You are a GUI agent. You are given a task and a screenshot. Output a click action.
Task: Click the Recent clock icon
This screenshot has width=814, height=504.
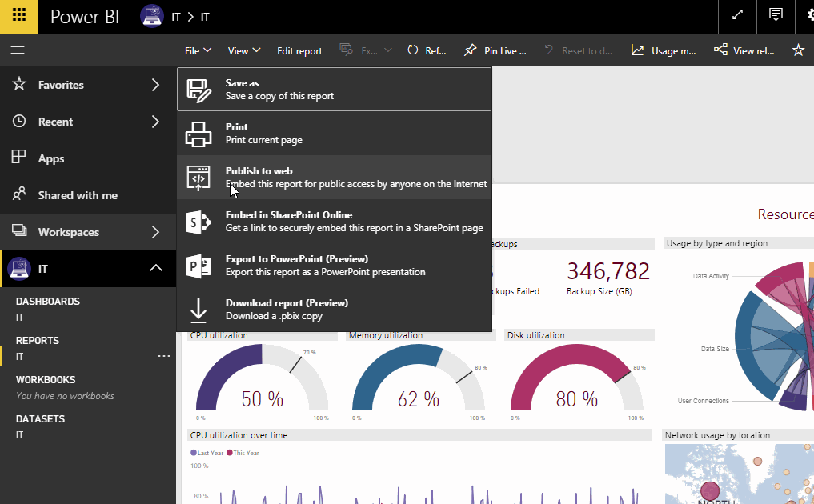click(x=19, y=121)
